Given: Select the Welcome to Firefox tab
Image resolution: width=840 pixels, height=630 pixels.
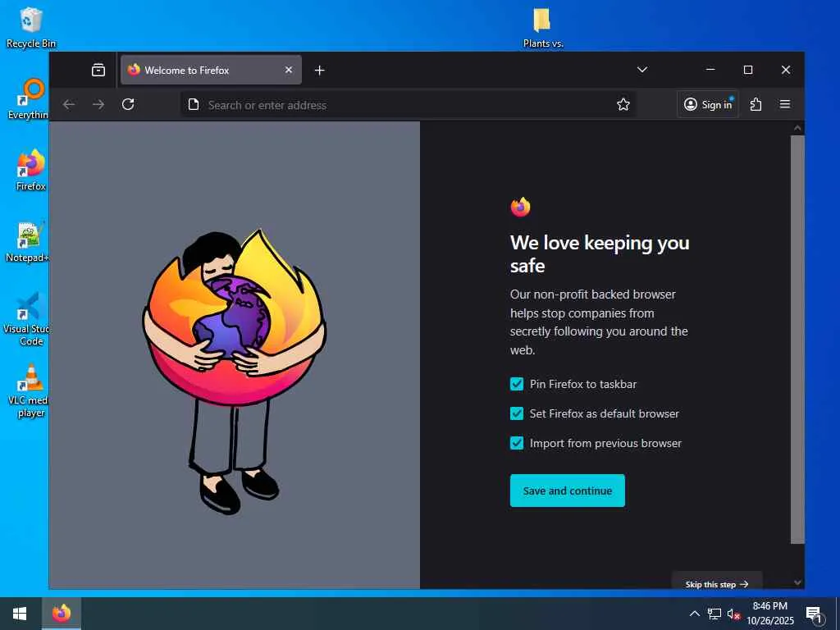Looking at the screenshot, I should [211, 71].
